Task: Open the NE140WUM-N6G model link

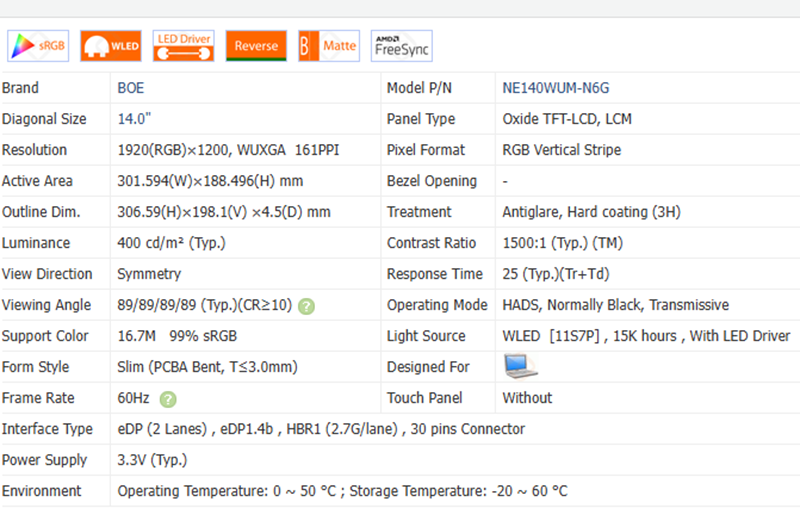Action: pyautogui.click(x=556, y=88)
